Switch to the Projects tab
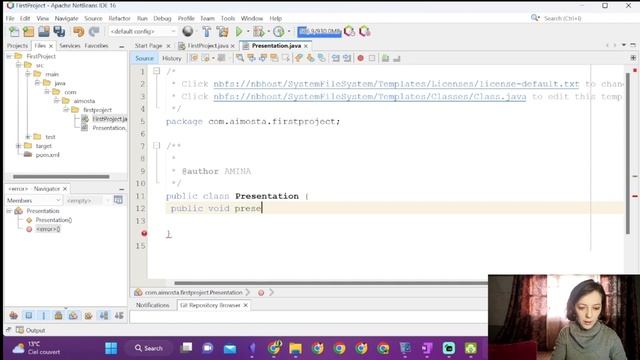This screenshot has width=640, height=360. pos(17,46)
